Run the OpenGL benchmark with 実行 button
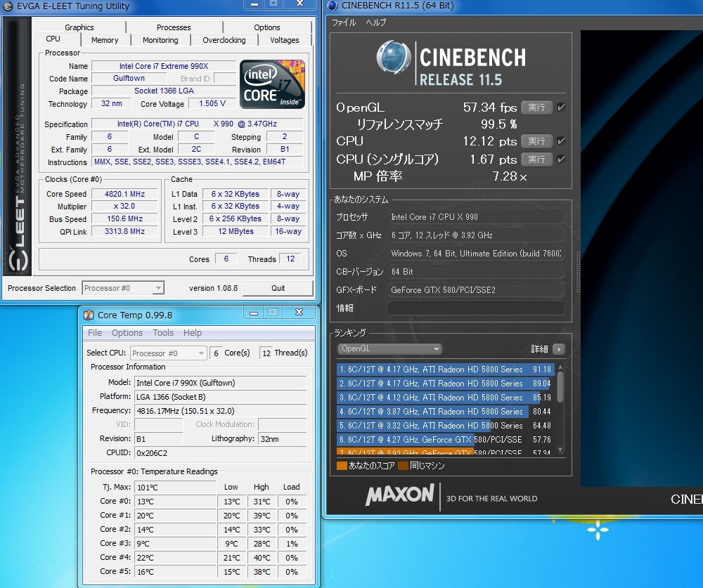 click(536, 107)
